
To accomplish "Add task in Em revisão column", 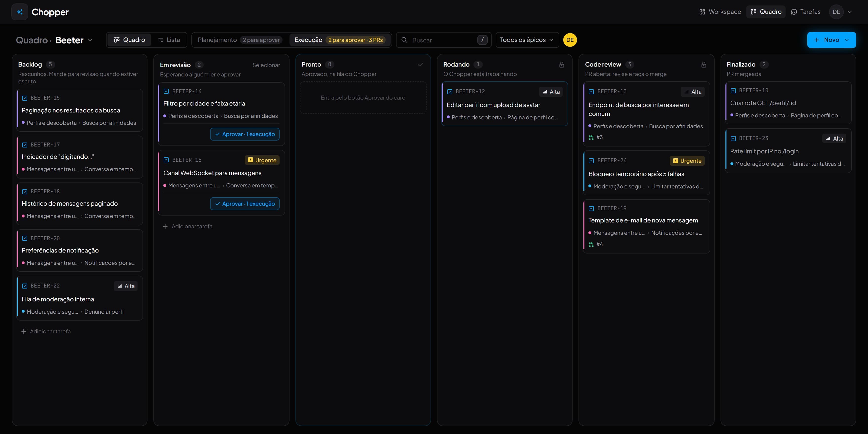I will [x=188, y=226].
